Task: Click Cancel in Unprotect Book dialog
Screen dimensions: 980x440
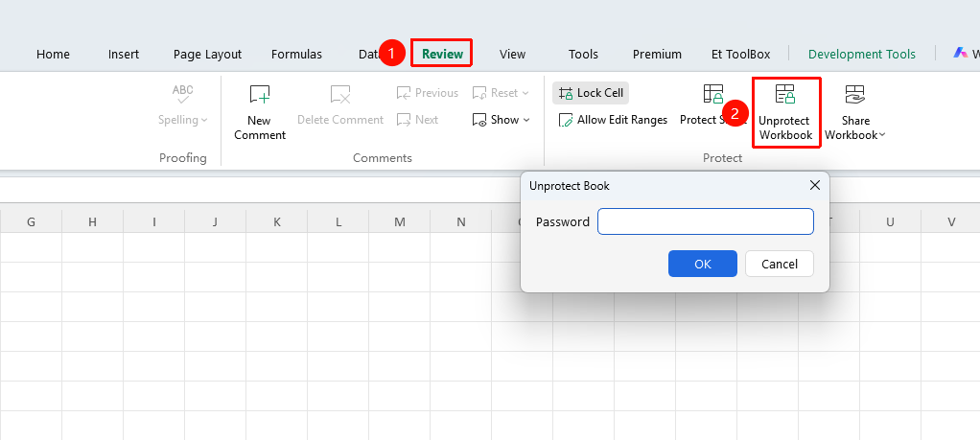Action: pos(780,264)
